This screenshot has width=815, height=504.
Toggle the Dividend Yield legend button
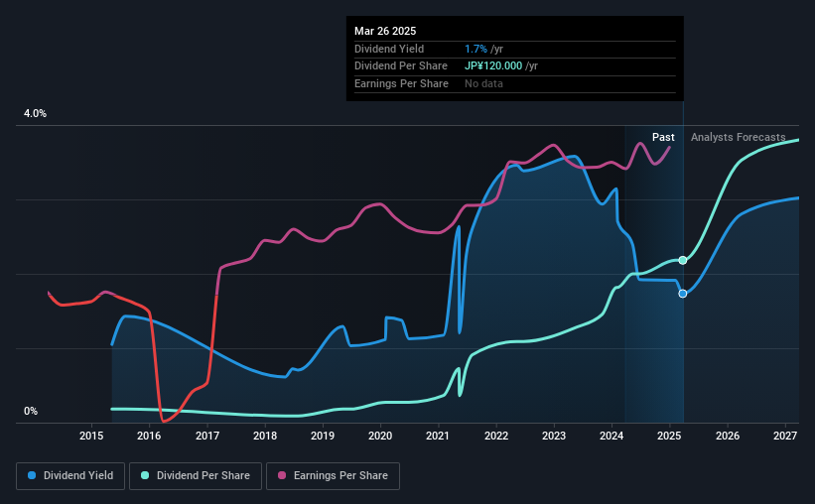point(70,476)
